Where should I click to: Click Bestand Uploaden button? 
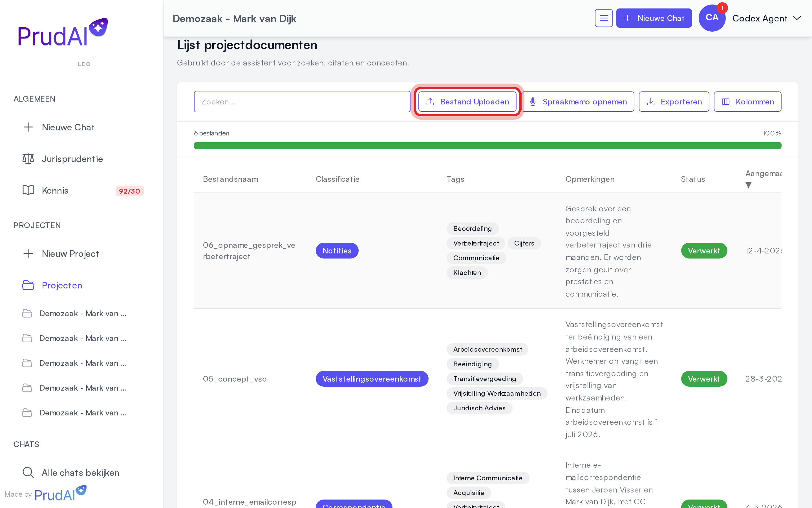(467, 102)
